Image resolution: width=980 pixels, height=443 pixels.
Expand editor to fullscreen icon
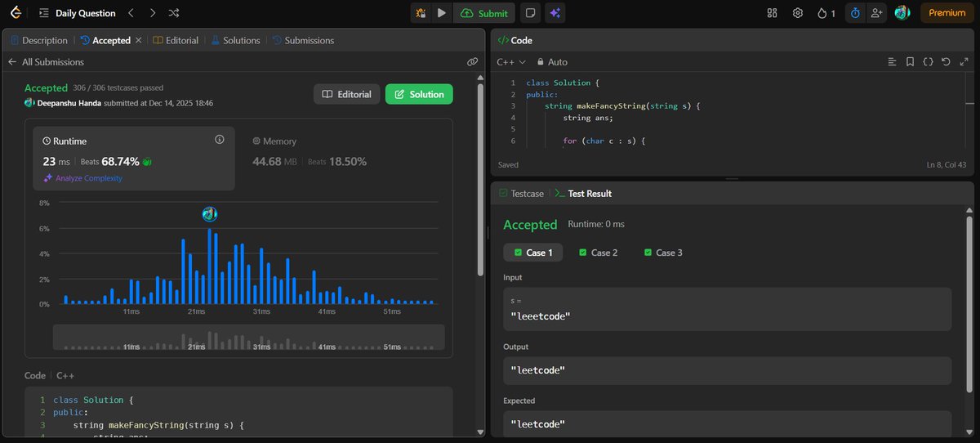tap(964, 62)
